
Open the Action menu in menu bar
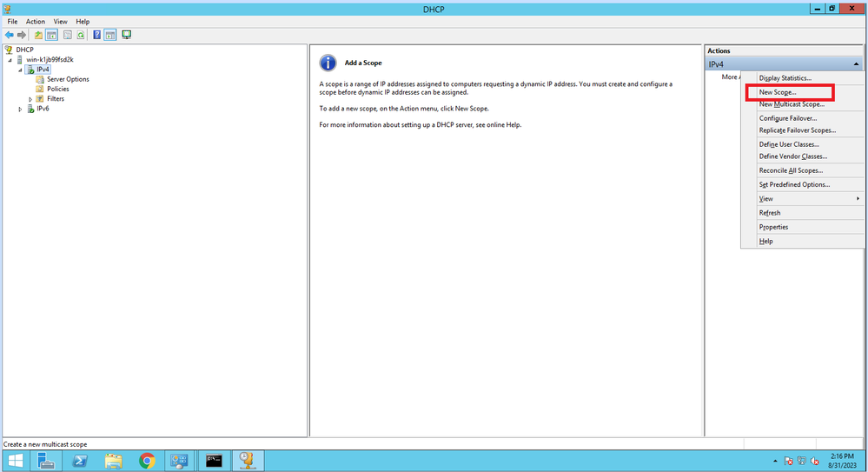point(36,21)
